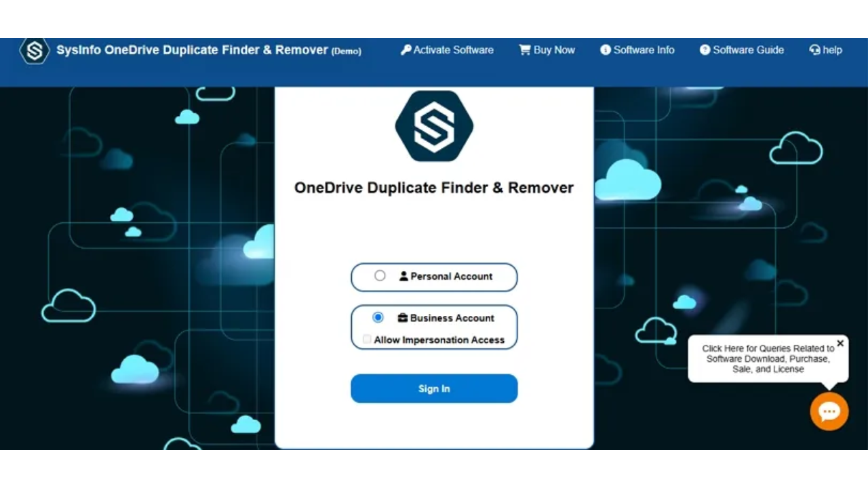The image size is (868, 488).
Task: Click the question icon beside Software Guide
Action: (705, 50)
